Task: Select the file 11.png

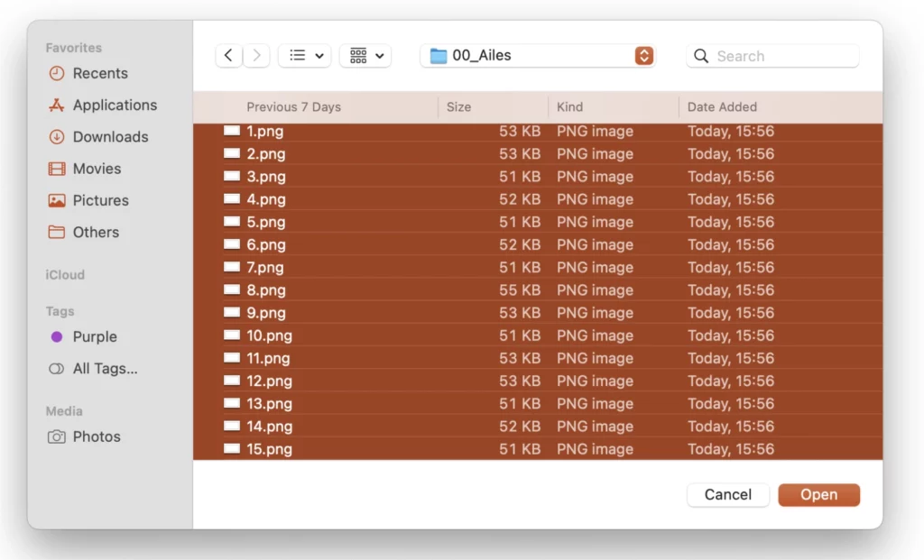Action: 538,358
